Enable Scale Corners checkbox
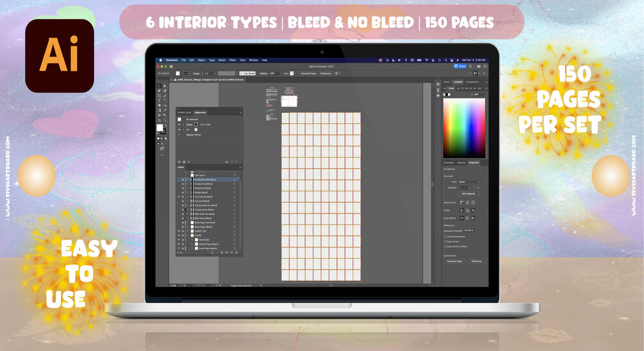The width and height of the screenshot is (644, 351). 445,241
